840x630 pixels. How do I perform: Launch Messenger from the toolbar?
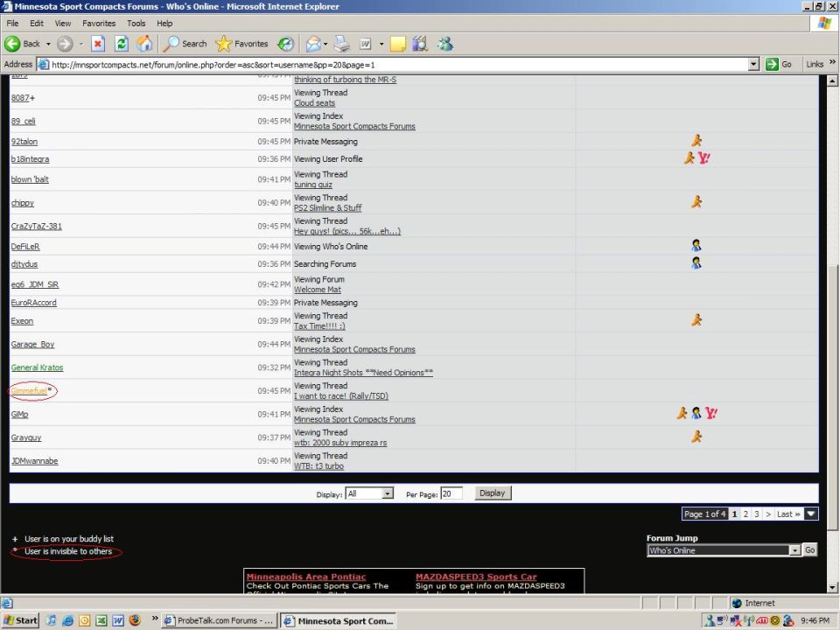(x=444, y=44)
